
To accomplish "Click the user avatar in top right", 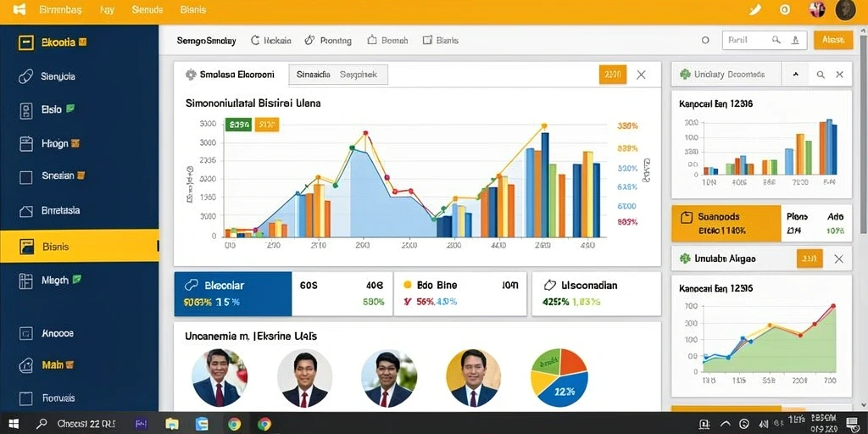I will (x=845, y=10).
